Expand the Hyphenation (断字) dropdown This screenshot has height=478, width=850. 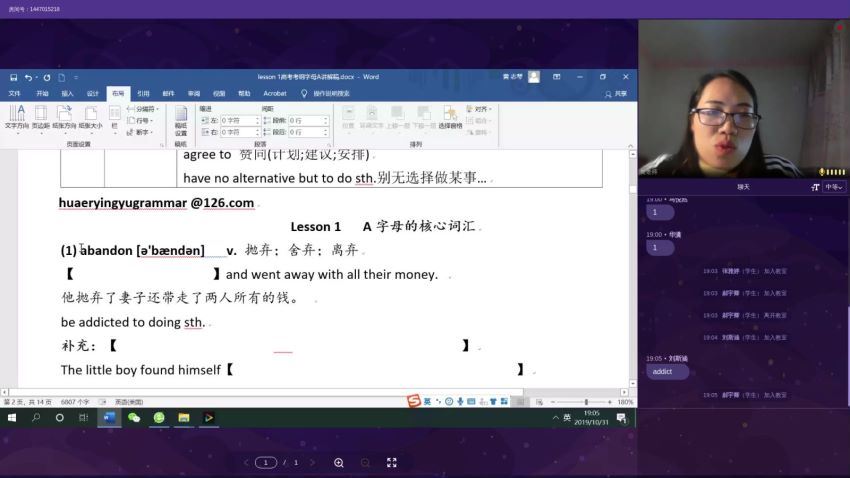140,132
